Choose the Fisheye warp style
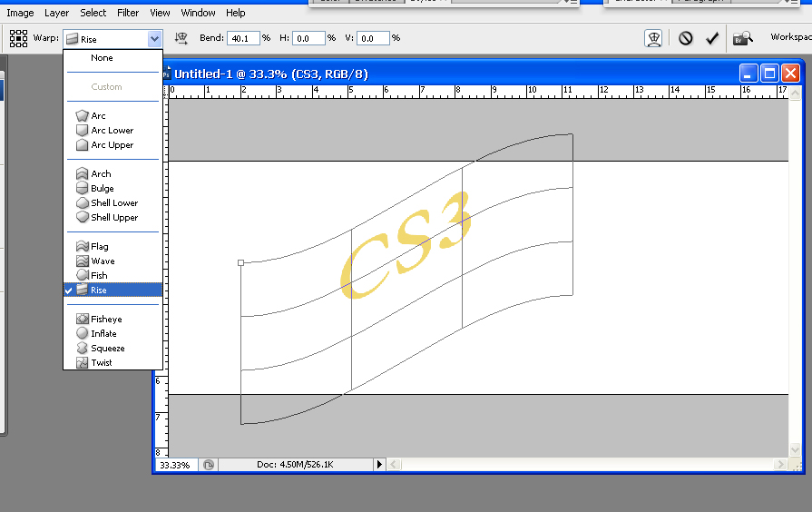Viewport: 812px width, 512px height. tap(113, 319)
